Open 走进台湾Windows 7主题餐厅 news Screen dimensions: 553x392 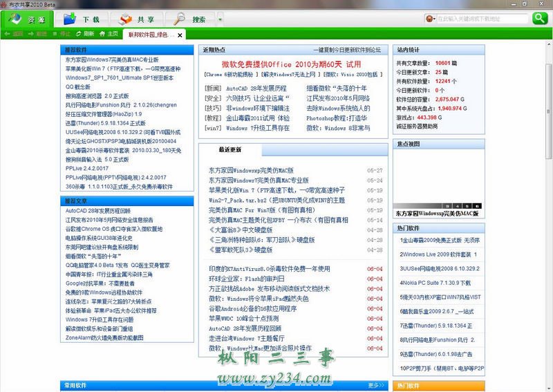247,338
